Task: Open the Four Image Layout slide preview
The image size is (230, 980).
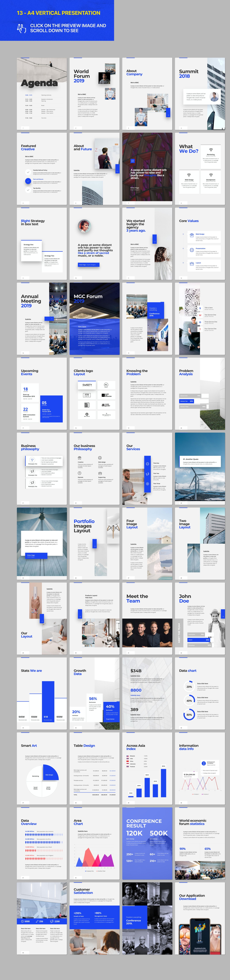Action: point(147,544)
